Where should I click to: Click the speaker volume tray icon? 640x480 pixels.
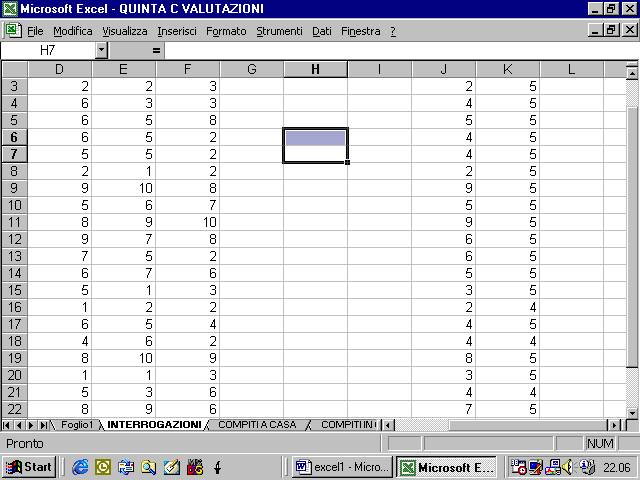click(x=566, y=466)
